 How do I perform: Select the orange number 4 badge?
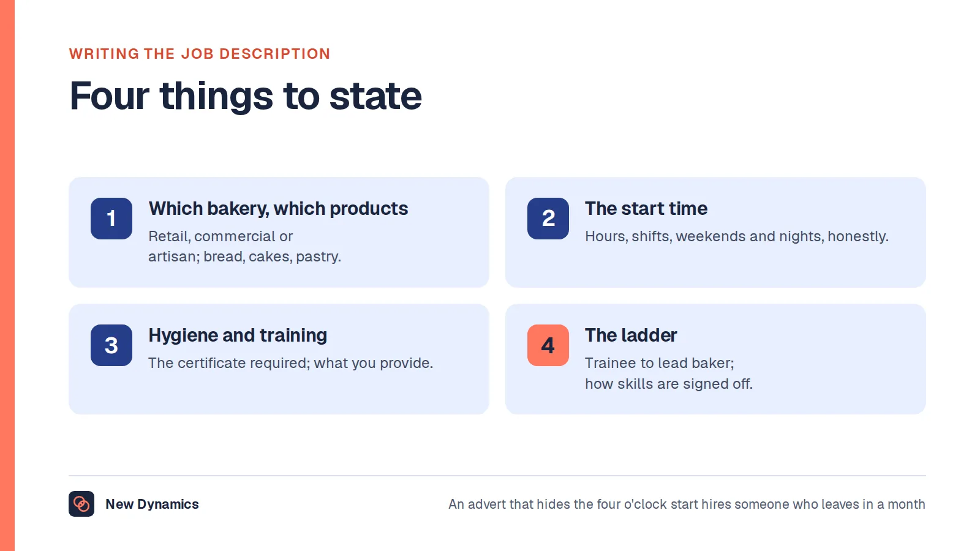tap(548, 345)
